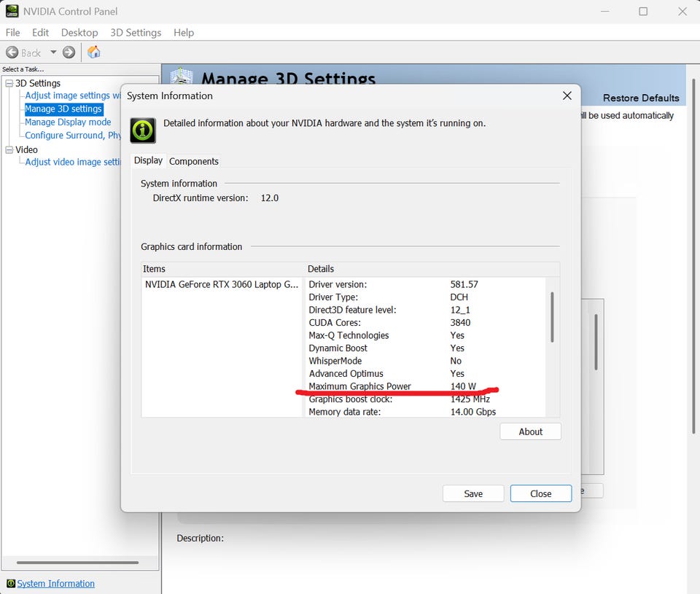Image resolution: width=700 pixels, height=594 pixels.
Task: Close the System Information dialog with X
Action: (567, 96)
